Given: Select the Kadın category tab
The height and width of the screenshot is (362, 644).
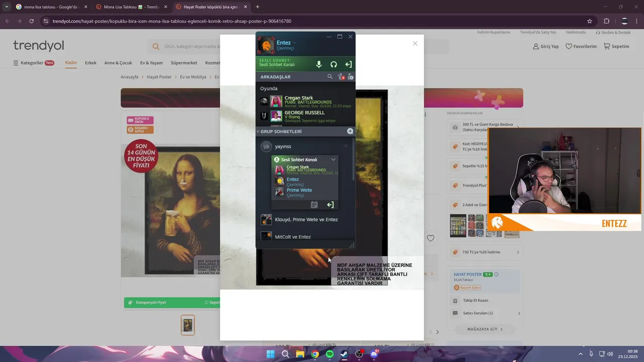Looking at the screenshot, I should (x=71, y=63).
